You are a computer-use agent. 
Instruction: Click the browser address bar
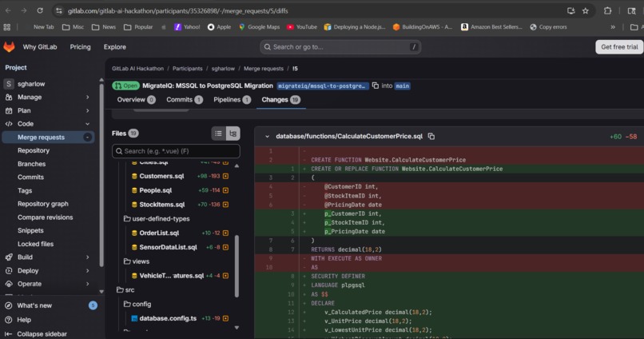312,10
